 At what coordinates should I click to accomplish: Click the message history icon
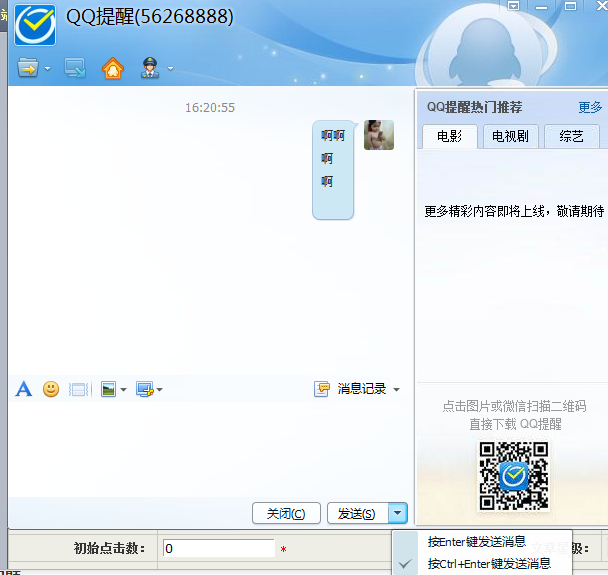322,389
